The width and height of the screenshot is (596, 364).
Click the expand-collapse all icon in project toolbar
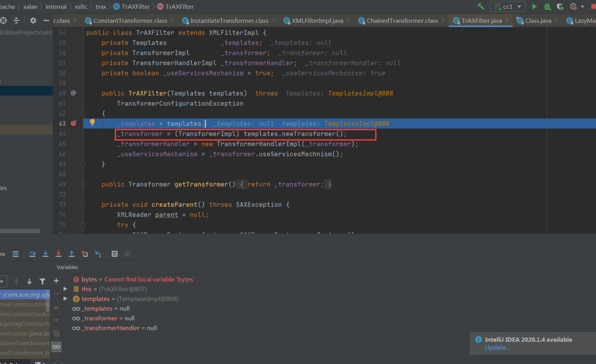point(16,20)
